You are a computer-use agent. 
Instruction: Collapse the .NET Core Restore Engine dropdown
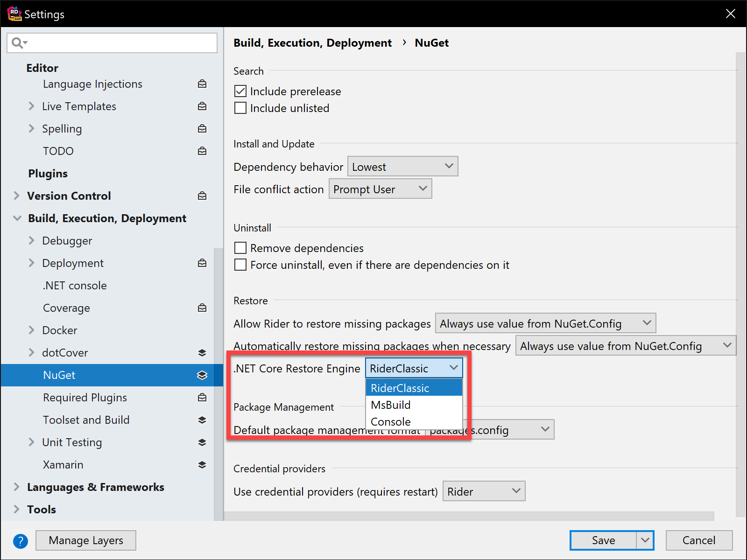(x=414, y=368)
